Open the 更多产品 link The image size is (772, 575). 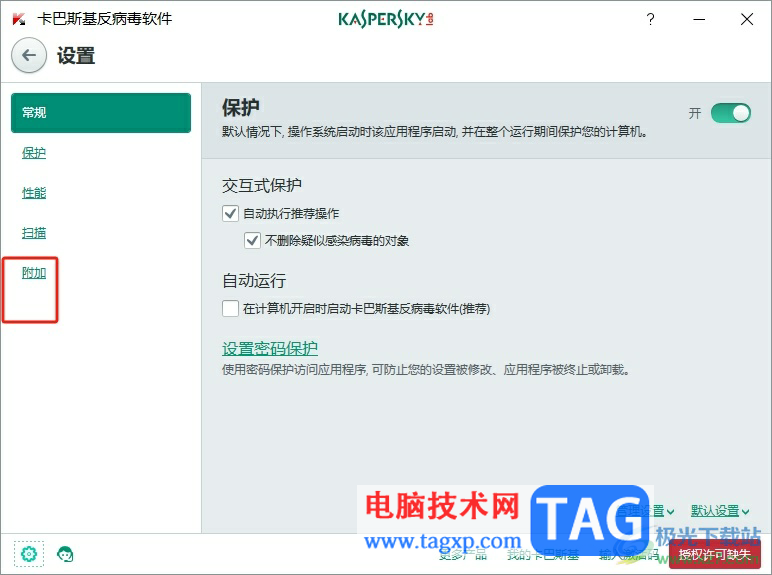463,555
